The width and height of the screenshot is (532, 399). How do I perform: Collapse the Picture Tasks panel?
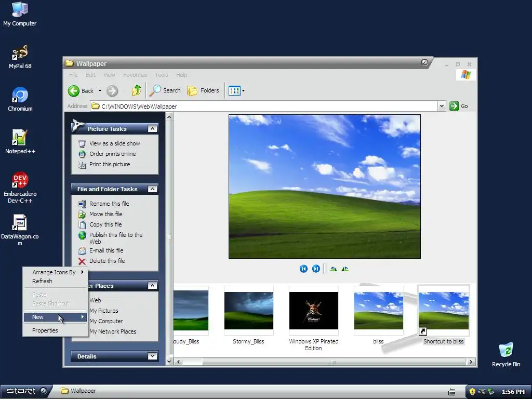click(x=152, y=129)
